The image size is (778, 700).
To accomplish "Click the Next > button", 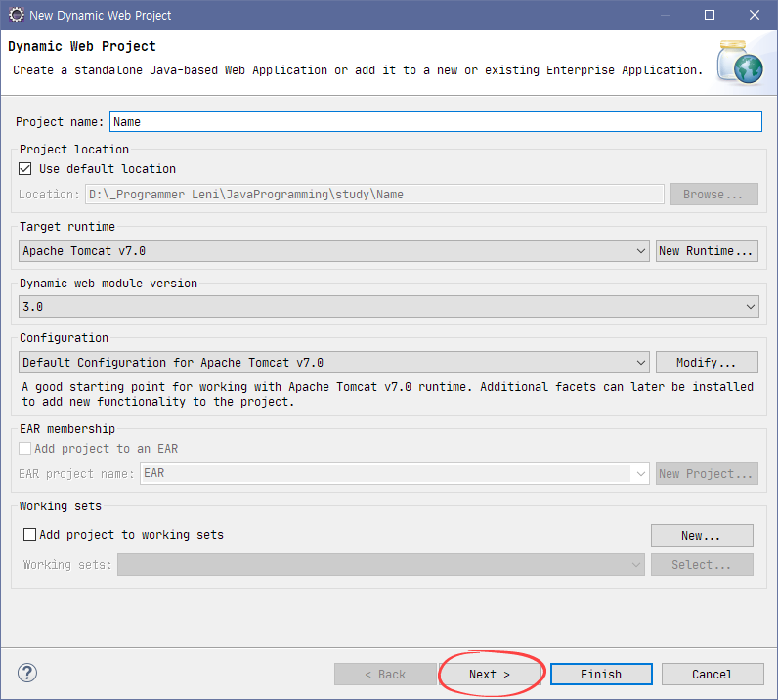I will click(490, 675).
